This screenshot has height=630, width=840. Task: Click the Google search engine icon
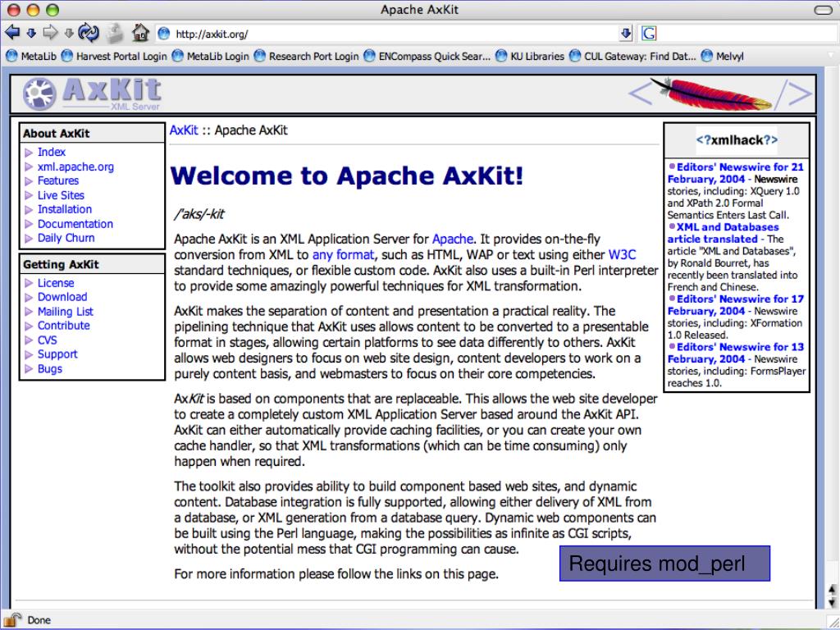pyautogui.click(x=649, y=34)
